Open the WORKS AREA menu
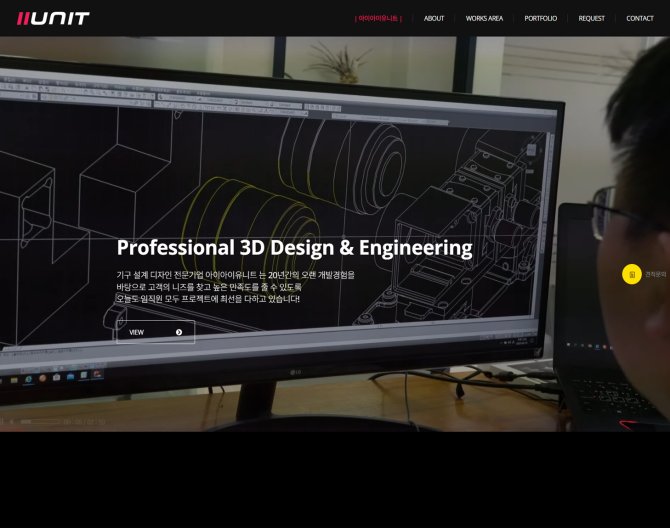670x528 pixels. point(484,18)
